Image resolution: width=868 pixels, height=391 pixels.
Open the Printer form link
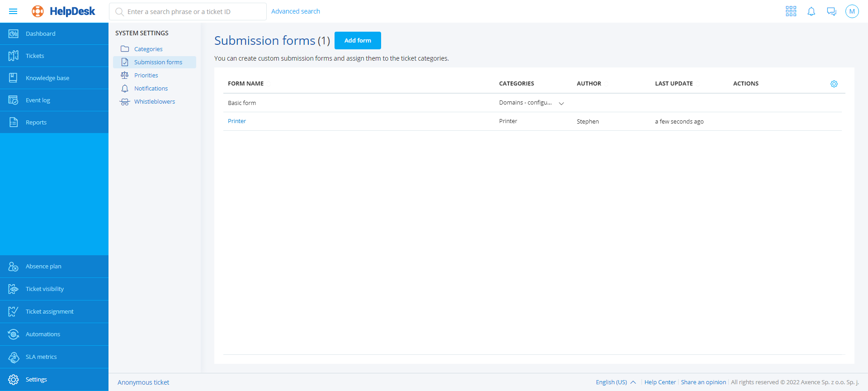click(x=237, y=121)
